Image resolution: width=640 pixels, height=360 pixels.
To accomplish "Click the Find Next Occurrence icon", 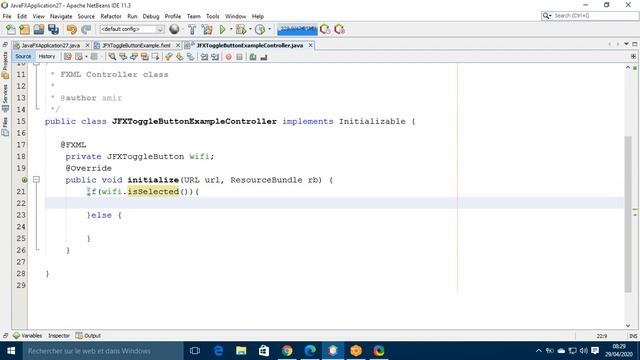I will 134,57.
